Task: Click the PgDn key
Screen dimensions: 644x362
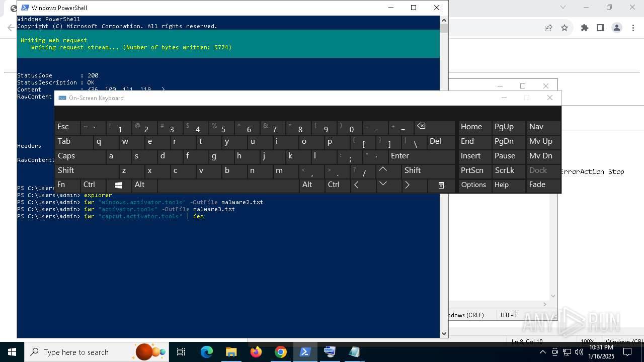Action: [x=508, y=142]
